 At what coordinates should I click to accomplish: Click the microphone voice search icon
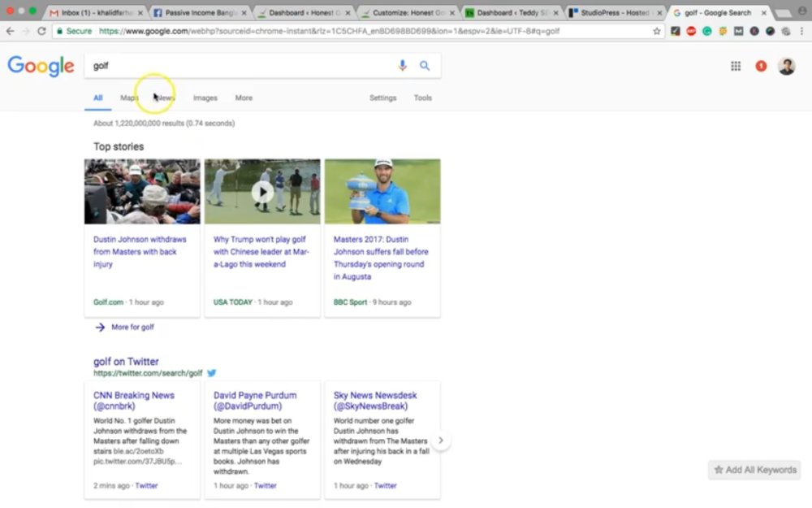click(x=403, y=65)
